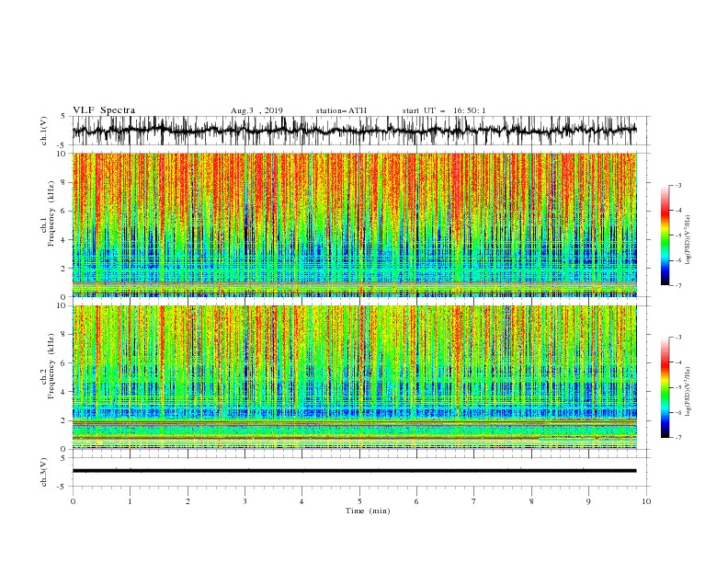This screenshot has width=728, height=563.
Task: Click the time axis tick label "3"
Action: (245, 501)
